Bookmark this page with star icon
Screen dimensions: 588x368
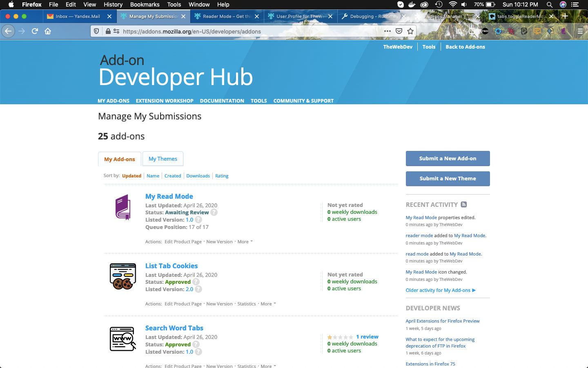[410, 31]
